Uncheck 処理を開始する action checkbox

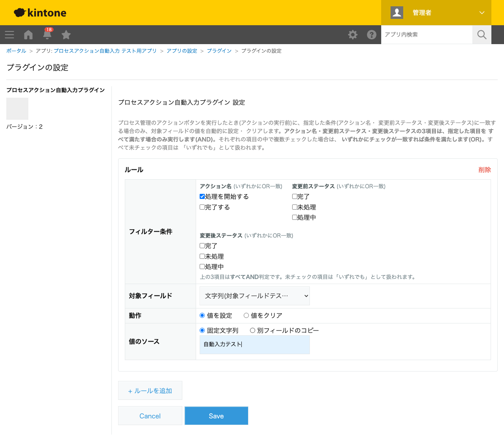click(202, 197)
